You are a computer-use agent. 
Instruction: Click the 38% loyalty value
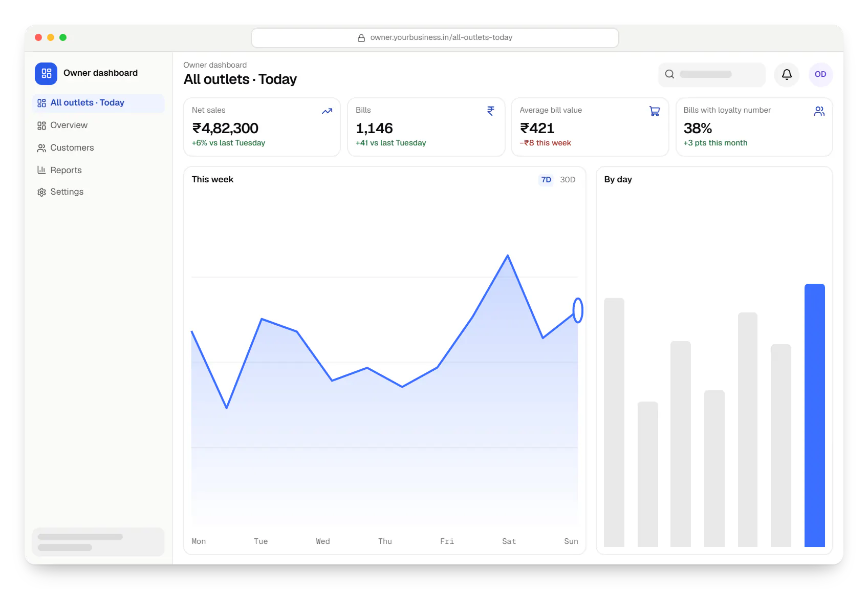698,128
